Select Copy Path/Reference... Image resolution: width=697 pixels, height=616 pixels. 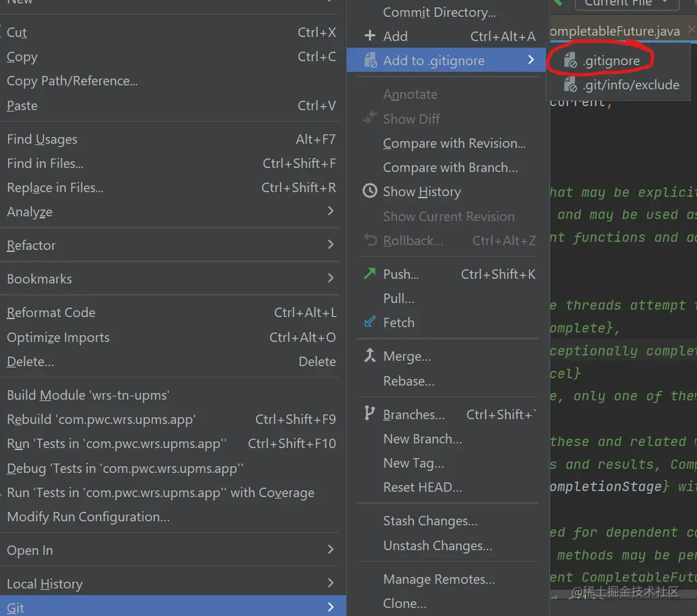[x=173, y=81]
